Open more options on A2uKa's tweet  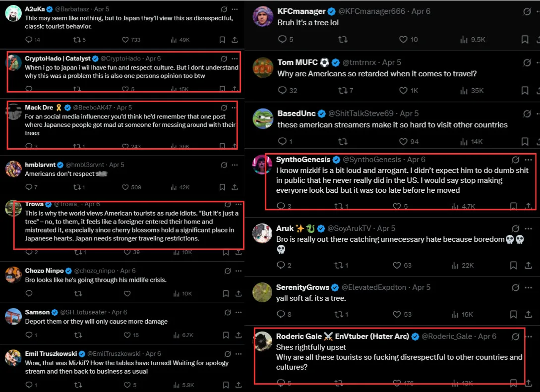235,9
